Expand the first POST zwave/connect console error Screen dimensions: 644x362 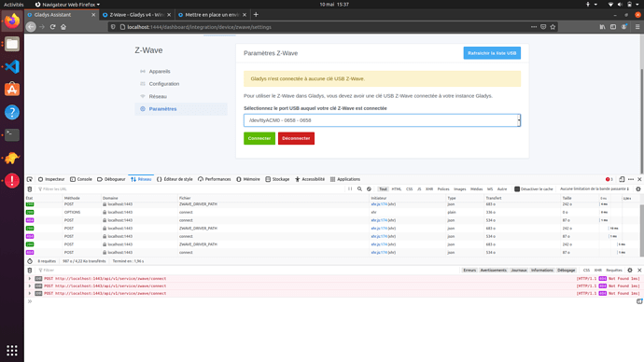[30, 279]
